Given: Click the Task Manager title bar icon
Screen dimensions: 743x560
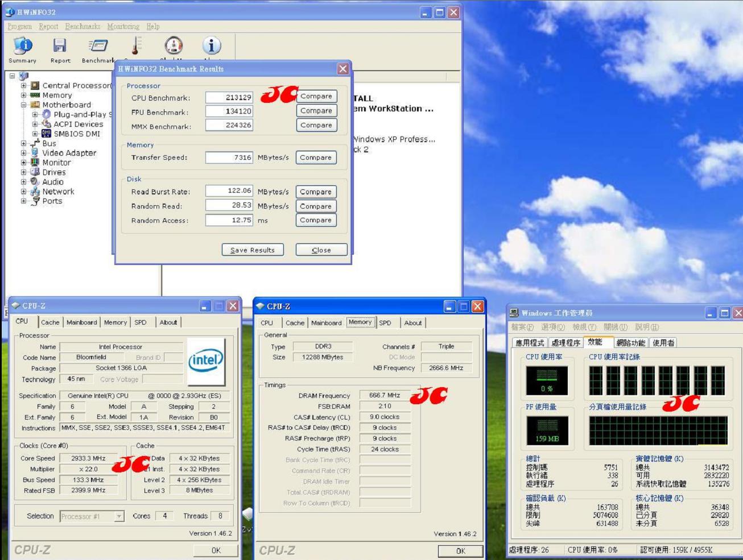Looking at the screenshot, I should pyautogui.click(x=514, y=313).
